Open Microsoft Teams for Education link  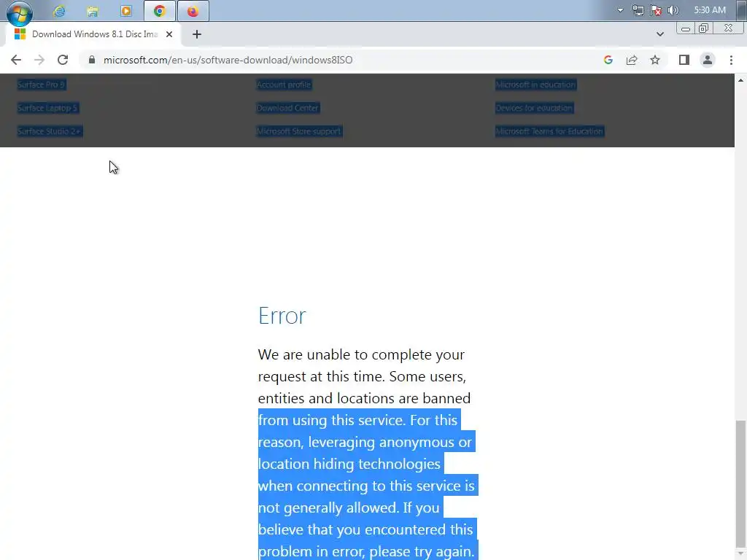tap(549, 131)
